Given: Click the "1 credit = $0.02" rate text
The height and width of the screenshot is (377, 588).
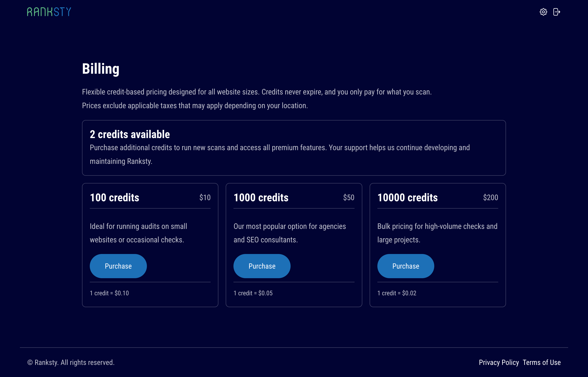Looking at the screenshot, I should pos(397,293).
